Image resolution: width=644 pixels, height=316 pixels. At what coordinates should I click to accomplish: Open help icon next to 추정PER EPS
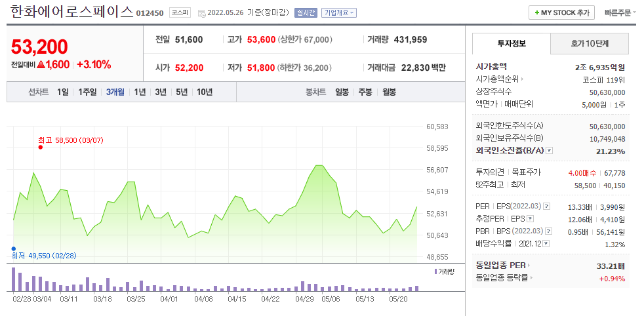531,219
